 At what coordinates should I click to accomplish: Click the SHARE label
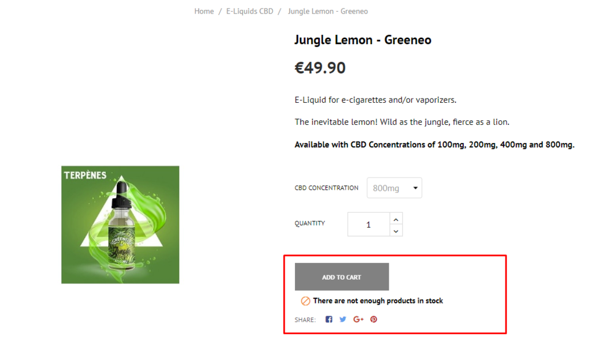pos(305,320)
